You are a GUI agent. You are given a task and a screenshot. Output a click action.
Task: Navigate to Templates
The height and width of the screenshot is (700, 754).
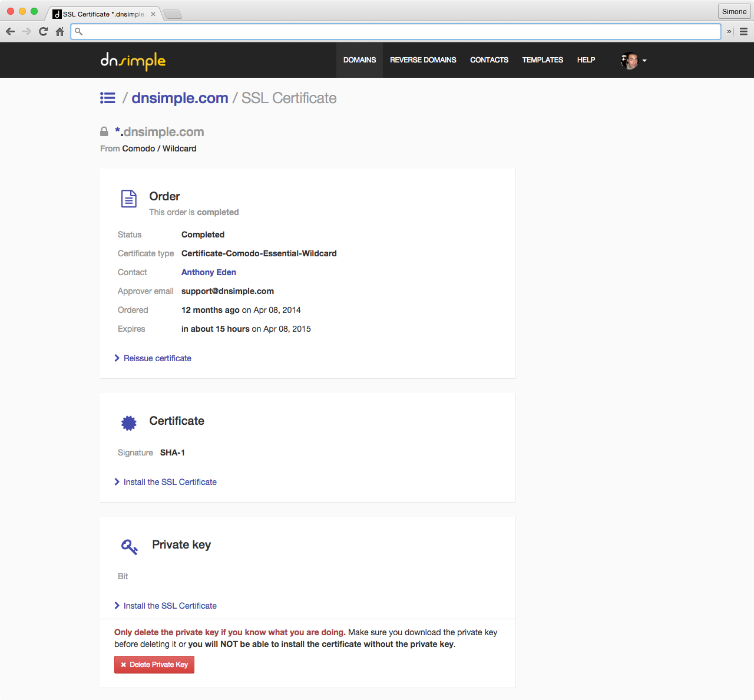click(x=543, y=60)
